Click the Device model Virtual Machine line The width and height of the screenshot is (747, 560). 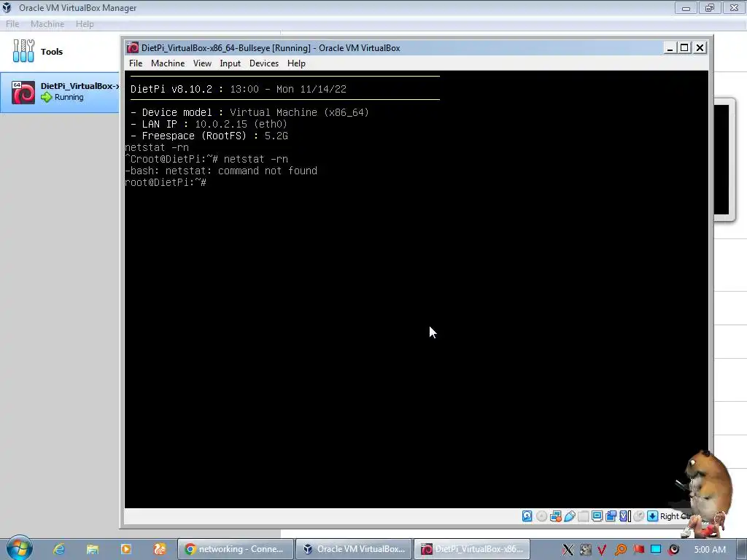(x=249, y=112)
